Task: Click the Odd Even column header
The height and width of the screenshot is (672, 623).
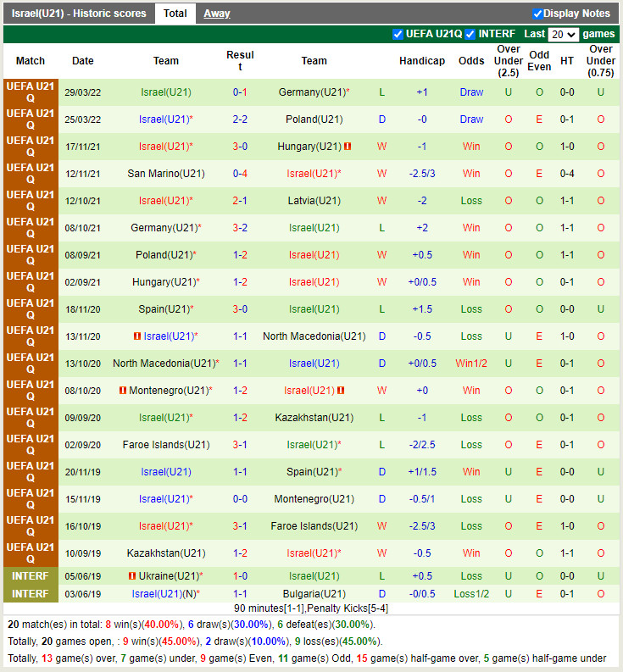Action: coord(539,61)
